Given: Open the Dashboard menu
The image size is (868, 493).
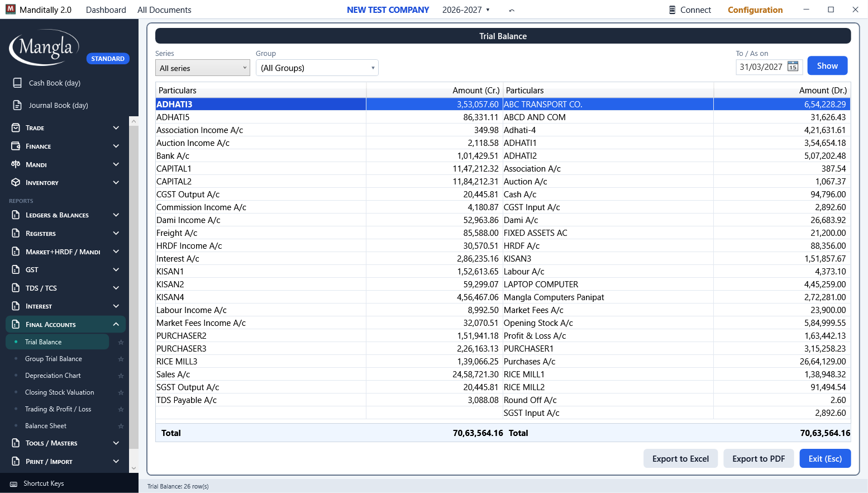Looking at the screenshot, I should (x=106, y=10).
